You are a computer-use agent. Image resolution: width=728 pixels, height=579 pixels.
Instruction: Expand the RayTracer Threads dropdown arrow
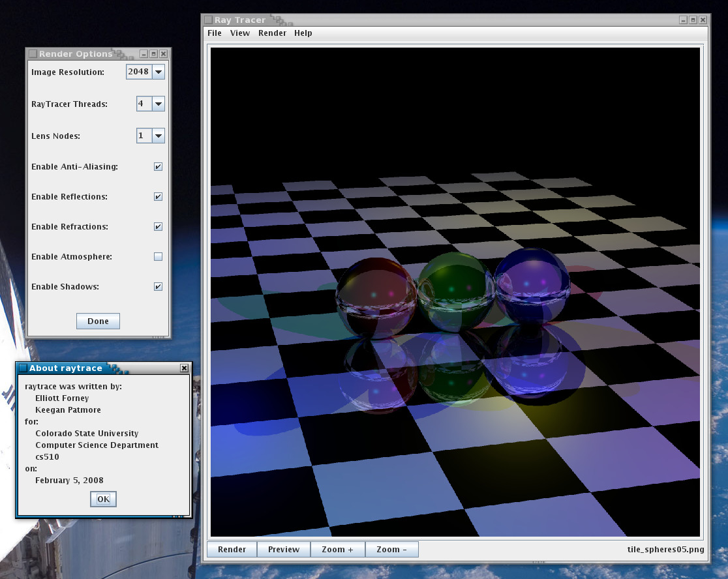click(159, 104)
